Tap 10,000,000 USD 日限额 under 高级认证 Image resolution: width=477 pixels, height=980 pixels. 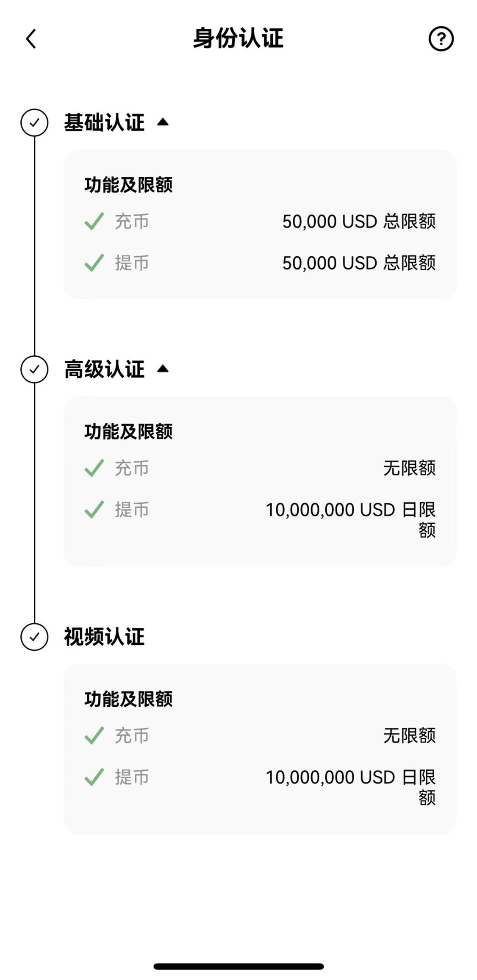(x=351, y=510)
